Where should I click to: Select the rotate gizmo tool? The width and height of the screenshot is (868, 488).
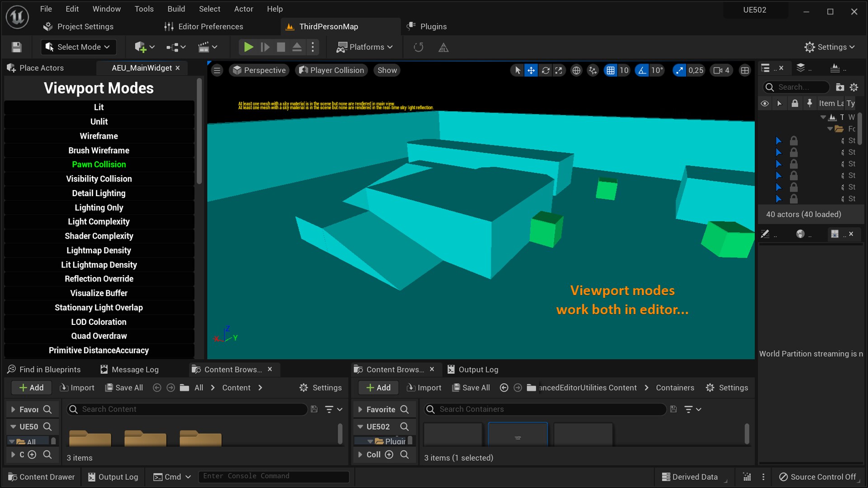tap(545, 70)
